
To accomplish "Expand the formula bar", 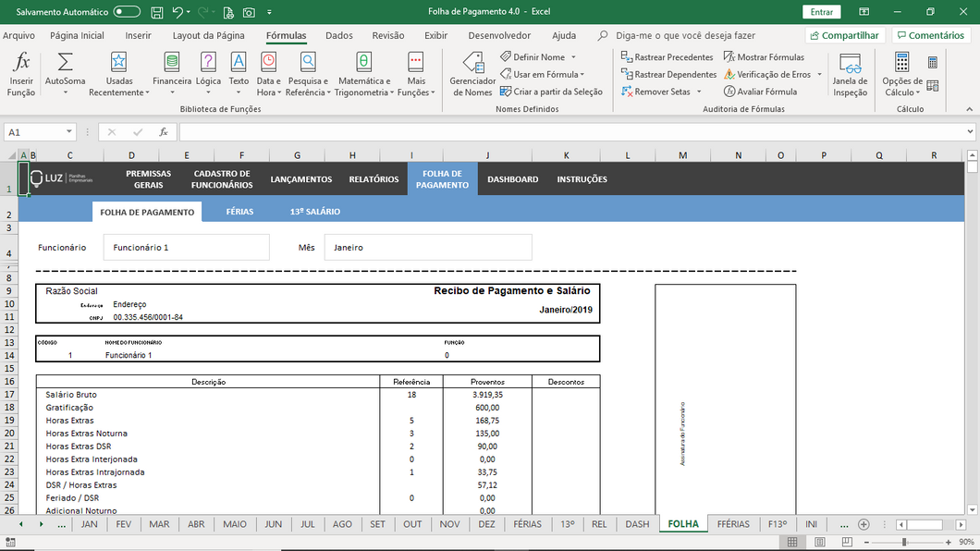I will pos(970,132).
